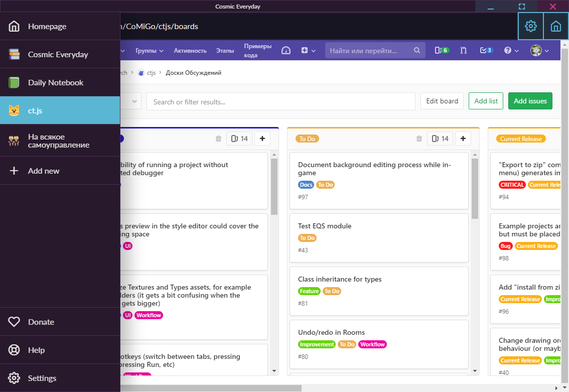This screenshot has height=392, width=569.
Task: Click Доски Обсуждений breadcrumb
Action: tap(193, 73)
